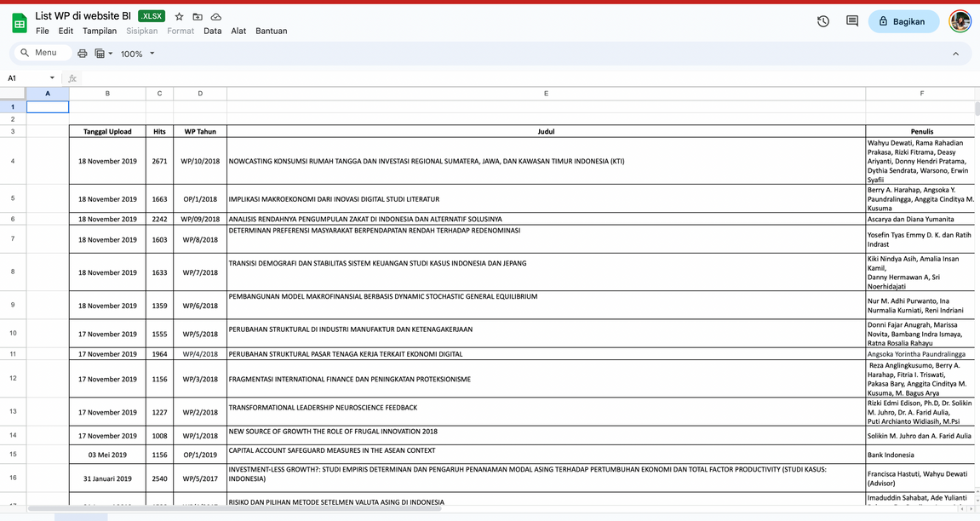Expand the name box dropdown arrow

(x=52, y=78)
